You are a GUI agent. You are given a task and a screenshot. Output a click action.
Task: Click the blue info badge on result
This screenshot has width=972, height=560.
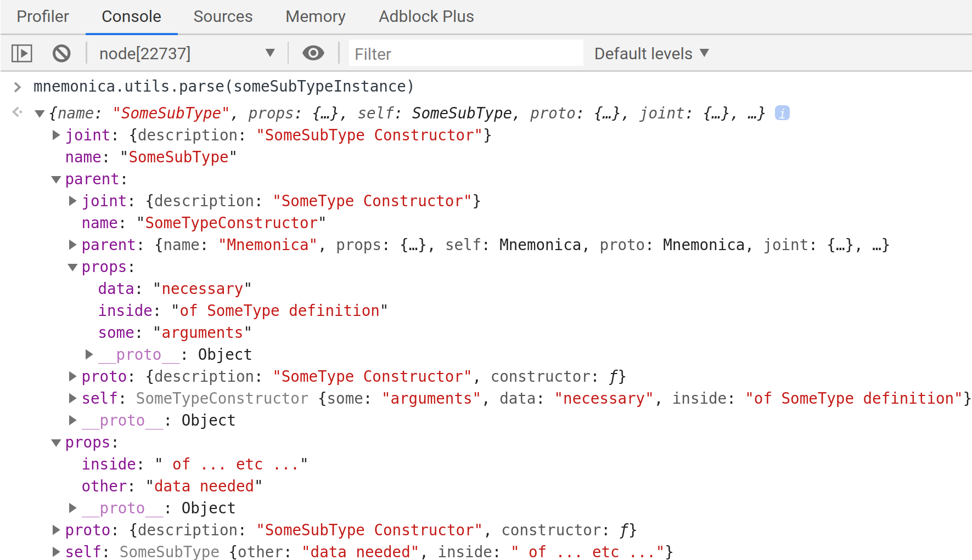click(782, 113)
